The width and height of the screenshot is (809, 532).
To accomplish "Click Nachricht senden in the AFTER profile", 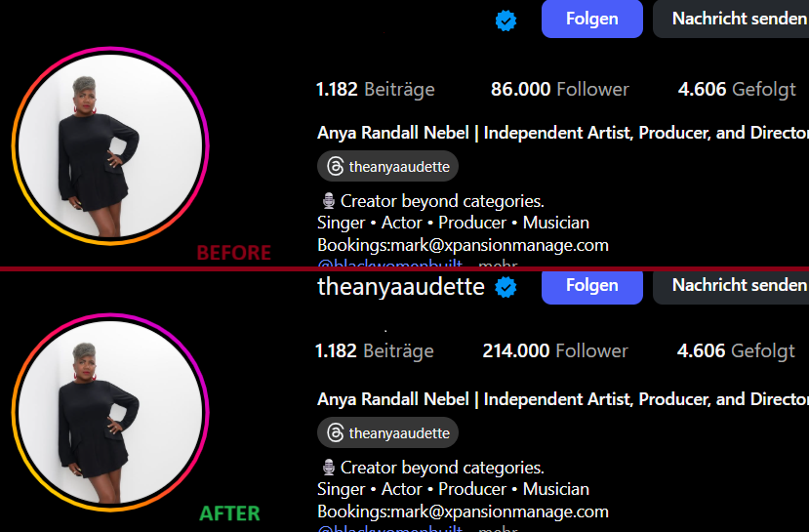I will pyautogui.click(x=737, y=285).
